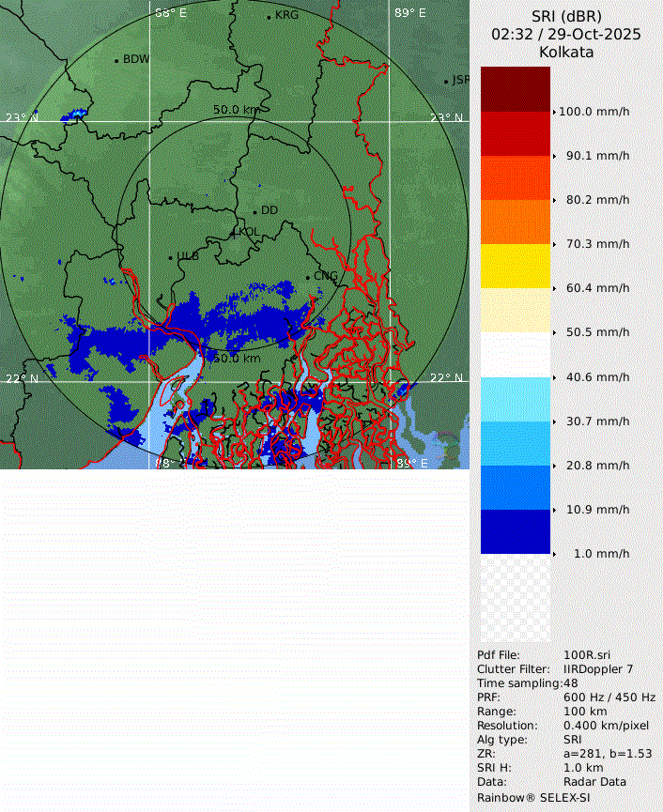
Task: Click the DD station marker dot
Action: (x=254, y=211)
